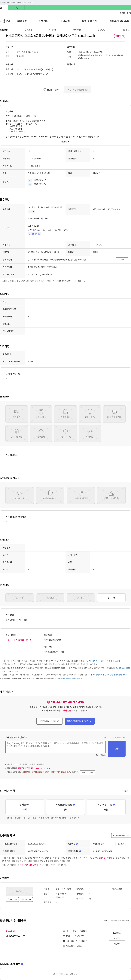Click the 직원대출제도 benefit icon
The image size is (131, 980).
point(41,433)
